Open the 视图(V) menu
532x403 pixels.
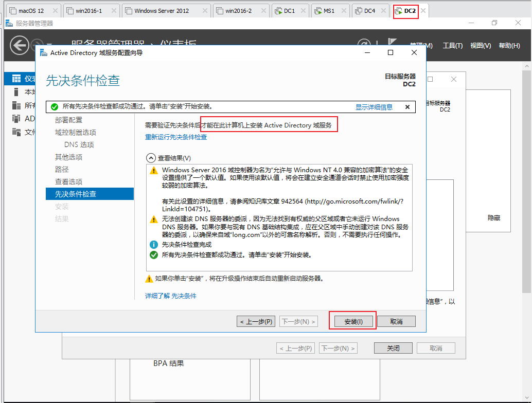point(481,45)
